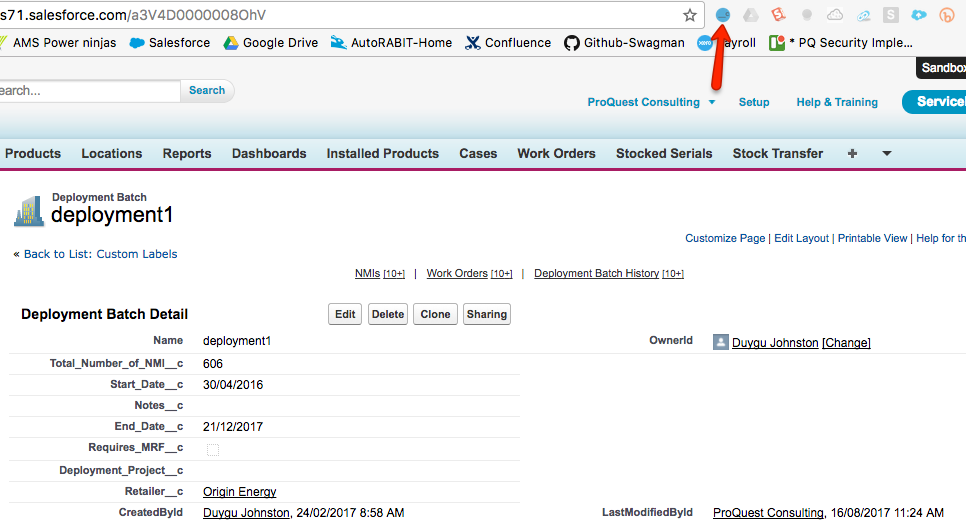Open the orange b extension icon
This screenshot has width=966, height=522.
[946, 15]
